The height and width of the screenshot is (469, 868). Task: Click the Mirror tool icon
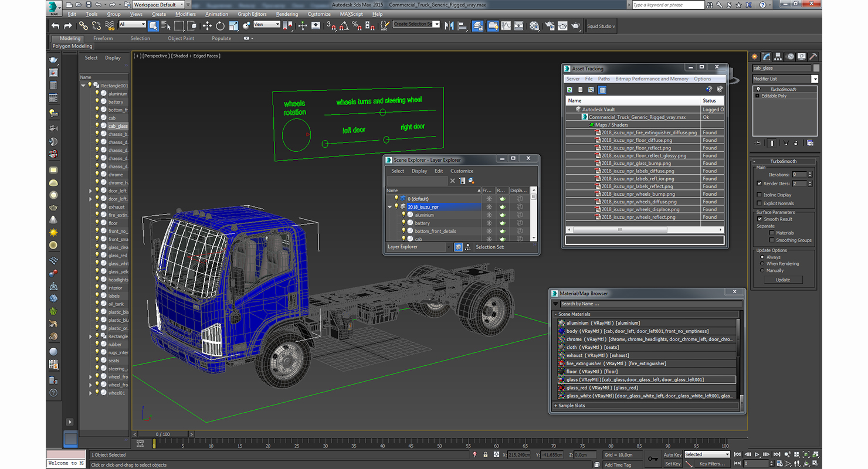click(449, 26)
